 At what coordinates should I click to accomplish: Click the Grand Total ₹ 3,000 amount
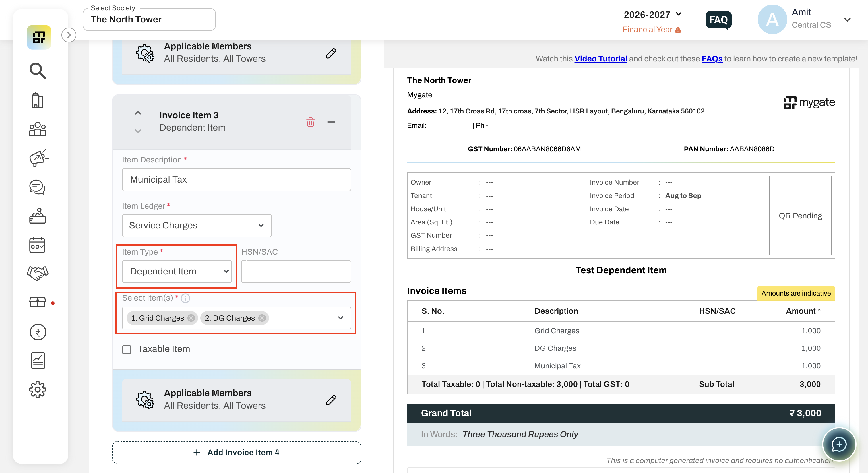point(805,413)
